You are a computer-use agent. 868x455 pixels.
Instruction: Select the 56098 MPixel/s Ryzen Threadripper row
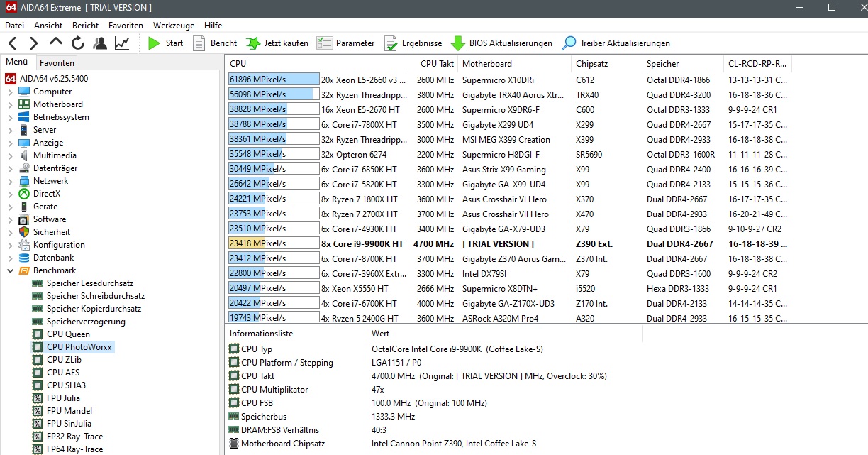pyautogui.click(x=509, y=94)
